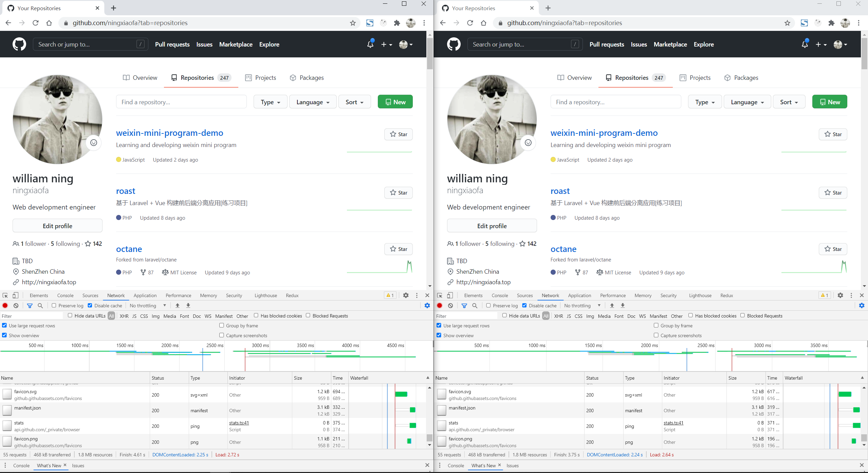Screen dimensions: 868x473
Task: Open DevTools settings gear in right window
Action: click(x=840, y=295)
